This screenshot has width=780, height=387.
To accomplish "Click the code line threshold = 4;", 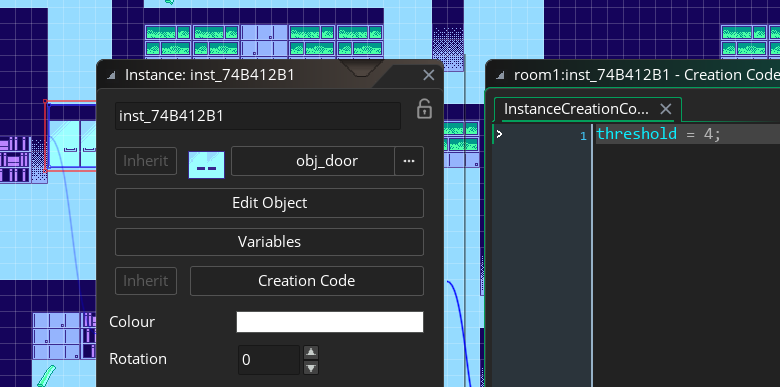I will click(658, 134).
